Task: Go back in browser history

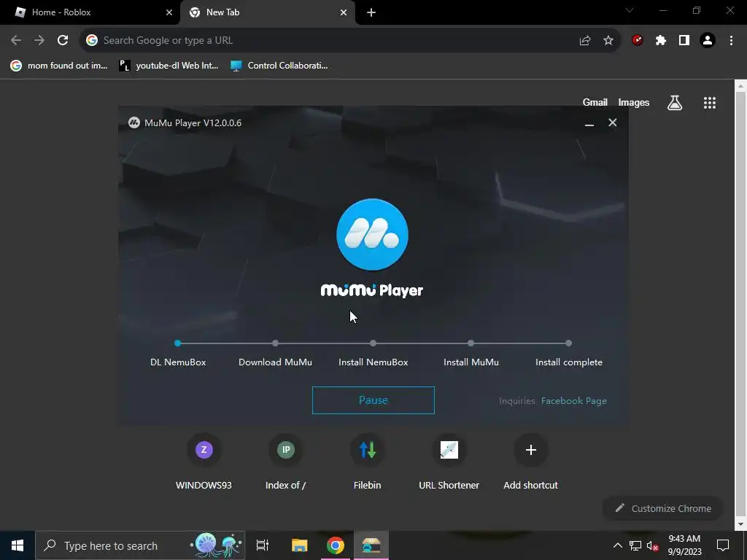Action: [x=16, y=41]
